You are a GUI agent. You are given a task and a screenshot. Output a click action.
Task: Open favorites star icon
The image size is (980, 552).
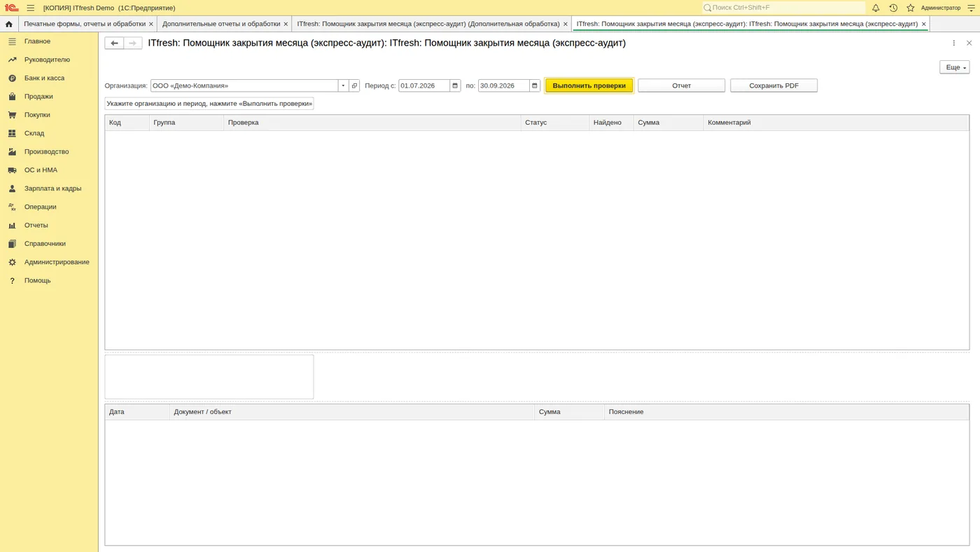(911, 8)
